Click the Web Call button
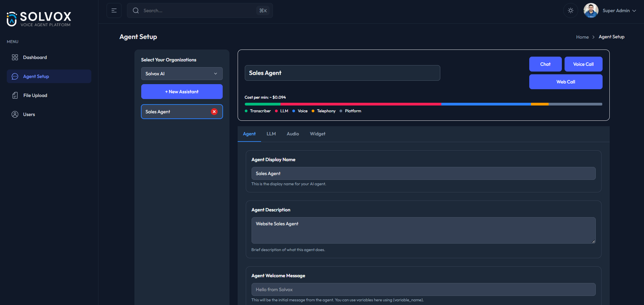The width and height of the screenshot is (644, 305). [566, 82]
